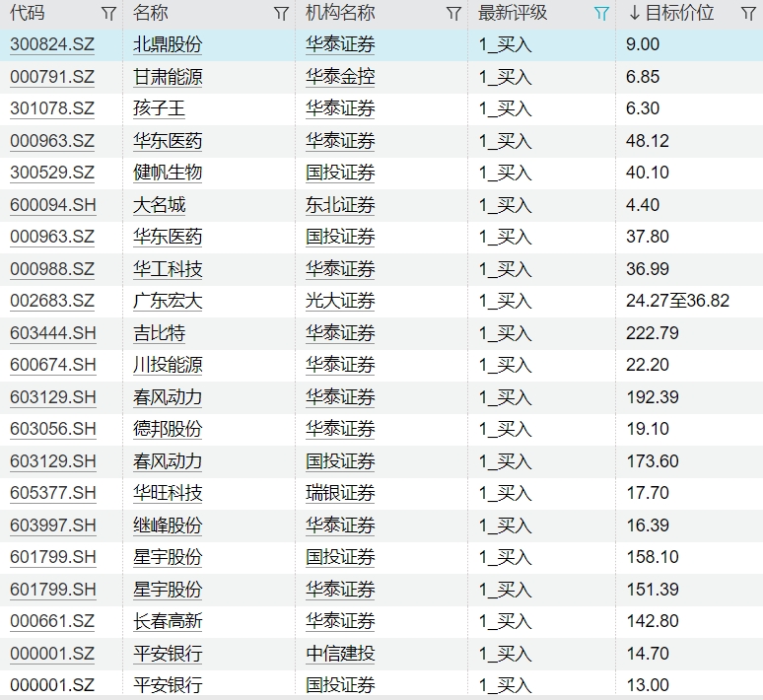Screen dimensions: 763x700
Task: Click the stock name 吉比特
Action: (159, 333)
